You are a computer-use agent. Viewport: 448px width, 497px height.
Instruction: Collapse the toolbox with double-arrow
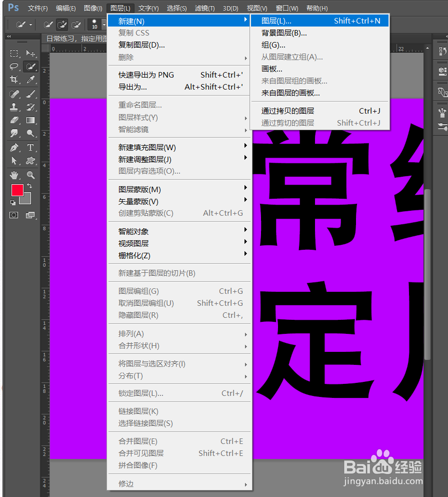9,37
